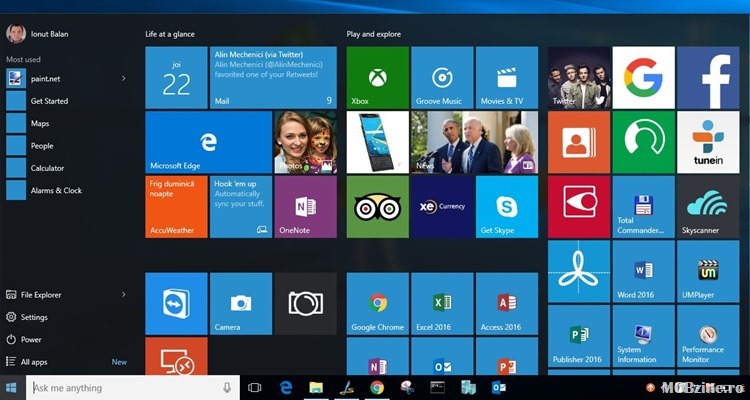Expand paint.net jump list arrow
Image resolution: width=750 pixels, height=400 pixels.
click(124, 78)
